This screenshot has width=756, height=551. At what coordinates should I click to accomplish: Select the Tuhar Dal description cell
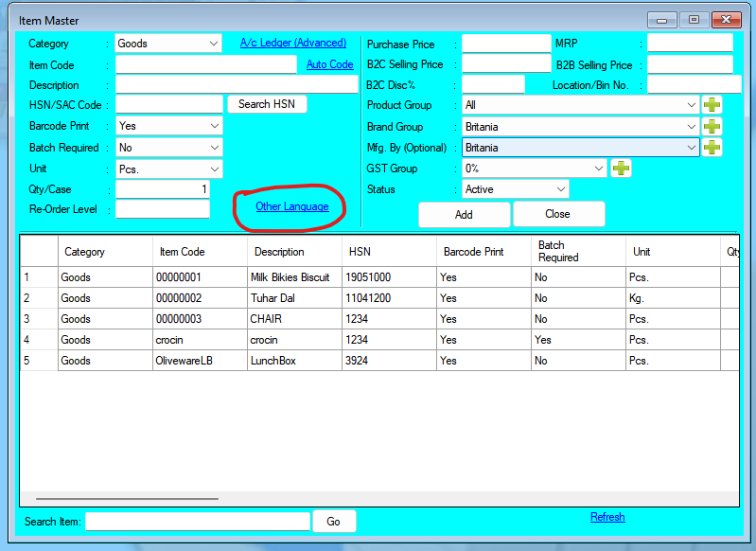[x=294, y=298]
